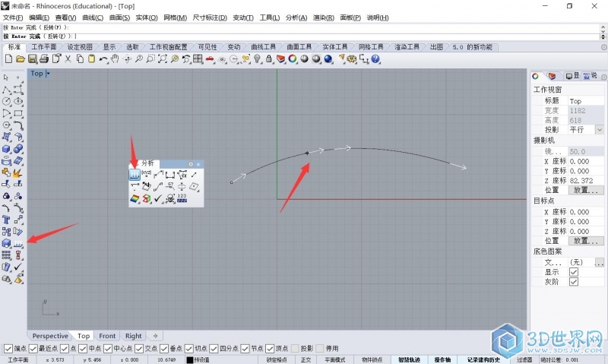The image size is (608, 364).
Task: Open Options with the gear icon
Action: (x=352, y=59)
